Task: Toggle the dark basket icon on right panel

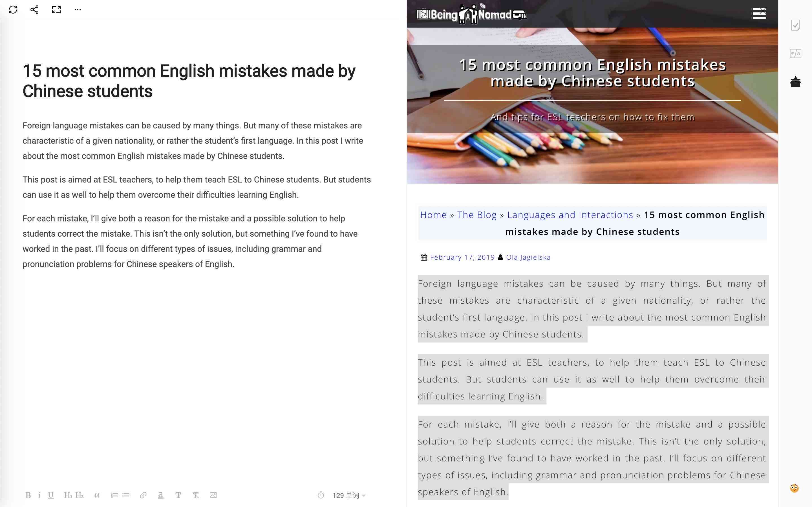Action: (x=796, y=82)
